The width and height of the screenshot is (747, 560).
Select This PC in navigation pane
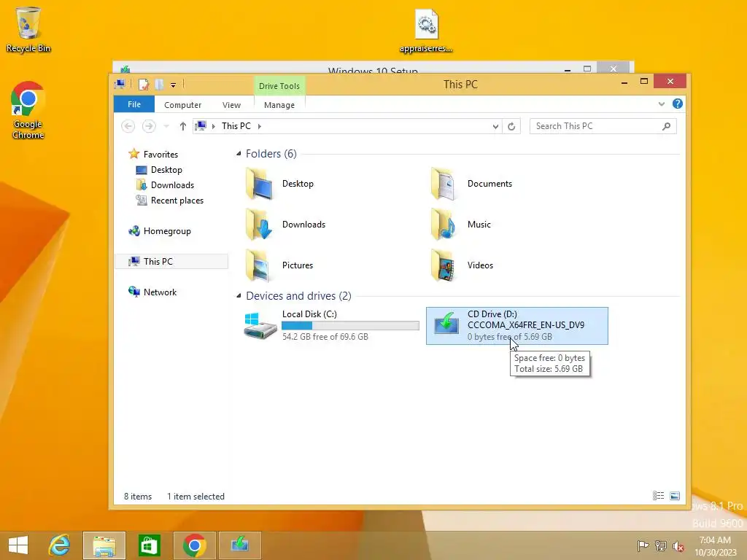171,262
